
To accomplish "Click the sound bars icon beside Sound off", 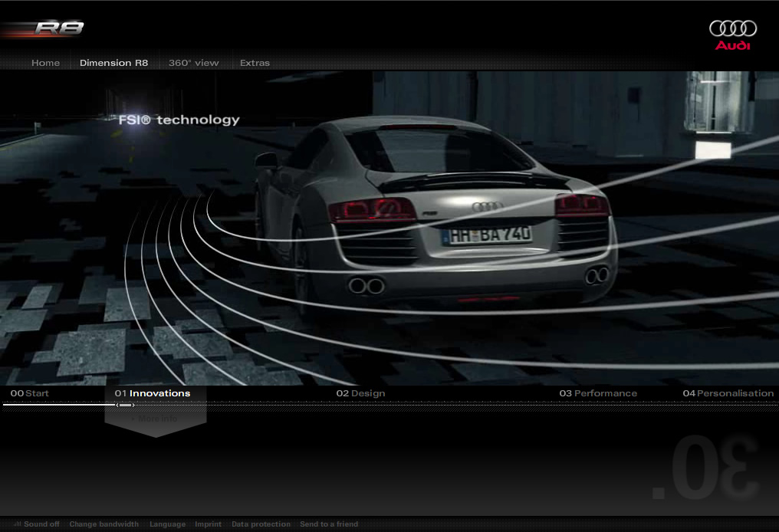I will point(18,524).
